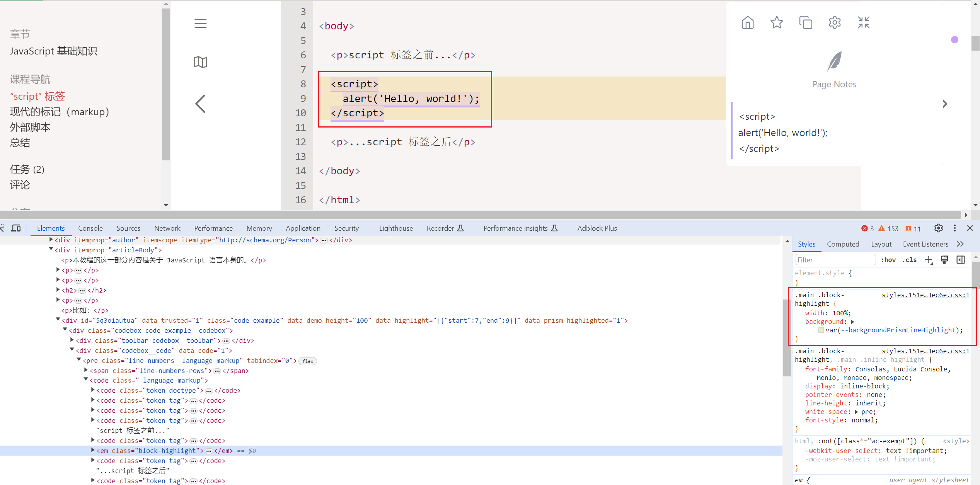Toggle device toolbar icon in DevTools
The height and width of the screenshot is (485, 980).
(x=16, y=228)
